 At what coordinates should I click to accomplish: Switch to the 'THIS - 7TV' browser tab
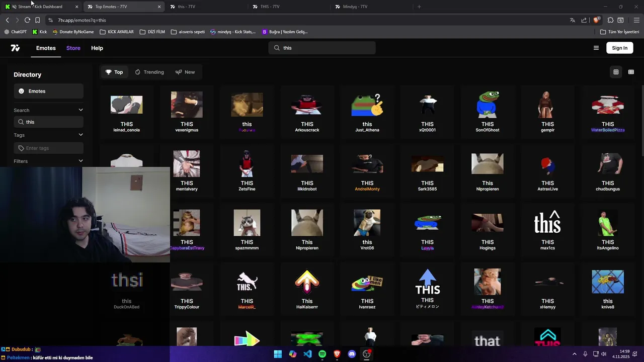tap(289, 7)
